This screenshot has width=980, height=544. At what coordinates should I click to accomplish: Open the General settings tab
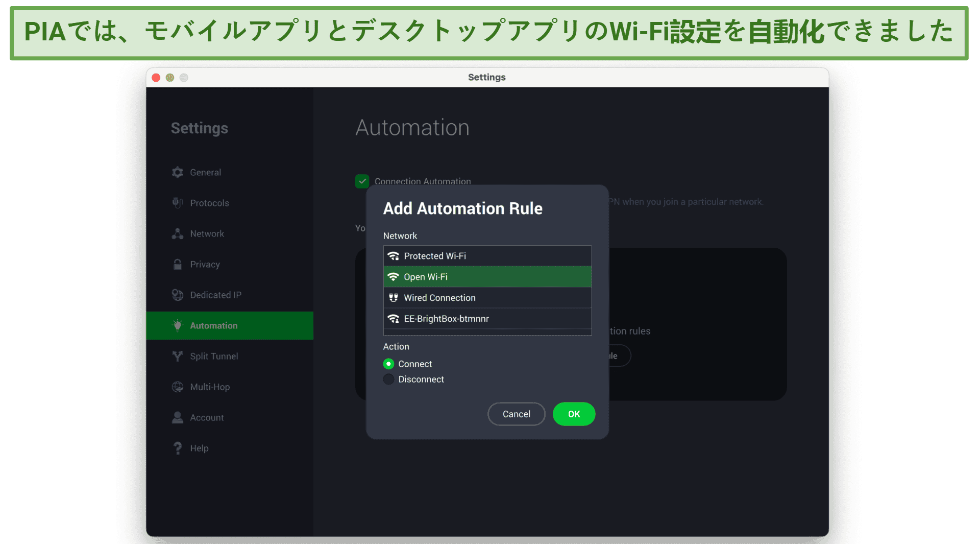tap(230, 173)
